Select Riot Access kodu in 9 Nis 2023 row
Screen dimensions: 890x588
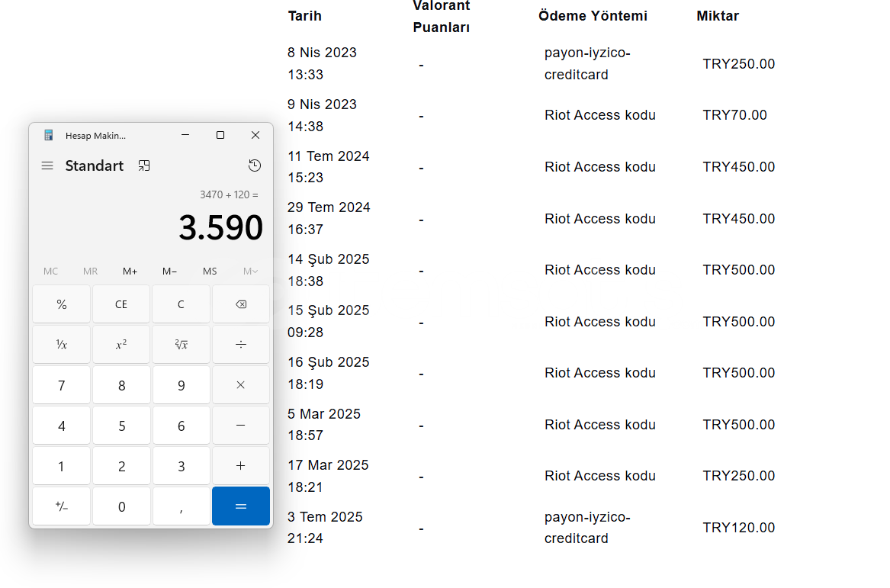point(600,115)
